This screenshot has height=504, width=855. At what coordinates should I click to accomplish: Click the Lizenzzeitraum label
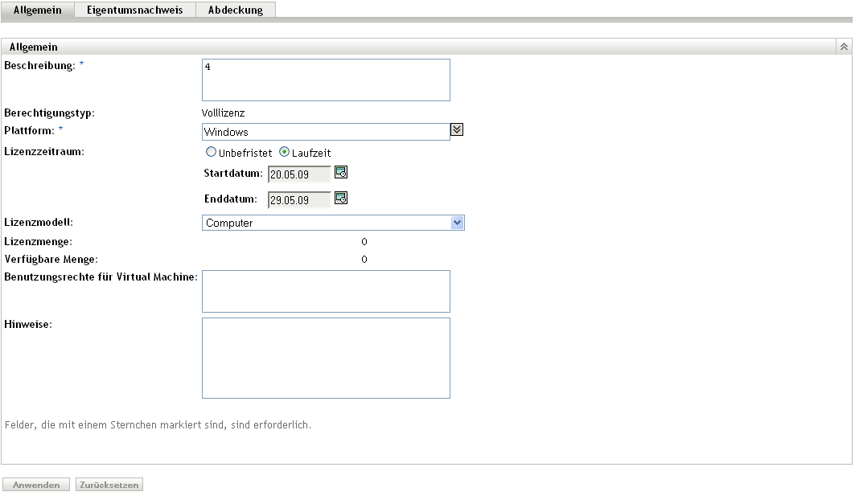tap(44, 151)
